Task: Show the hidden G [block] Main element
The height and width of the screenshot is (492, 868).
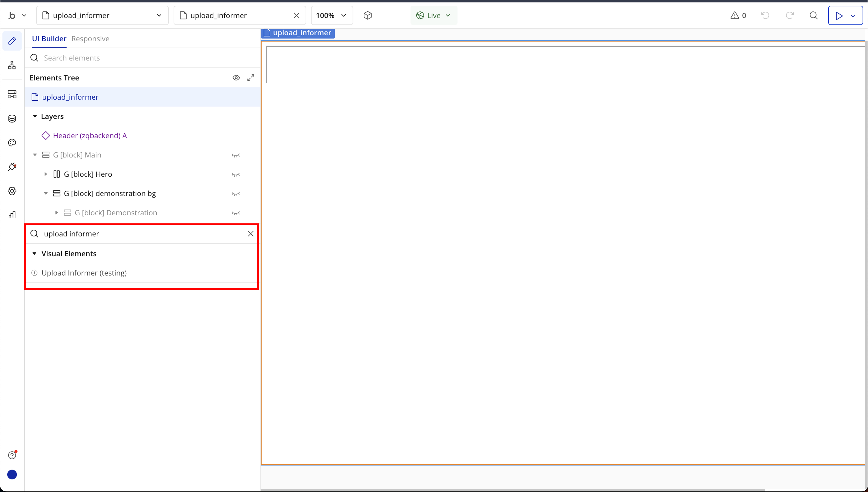Action: [x=235, y=155]
